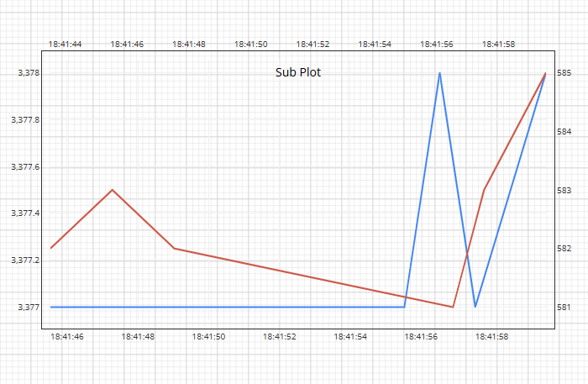Select the 18:41:58 label on top axis
This screenshot has width=588, height=384.
(499, 44)
